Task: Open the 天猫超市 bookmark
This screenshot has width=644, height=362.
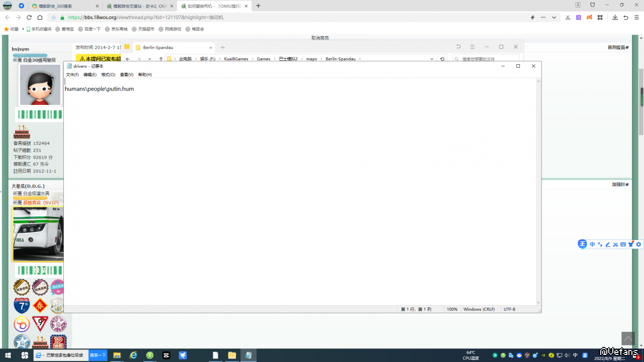Action: tap(143, 29)
